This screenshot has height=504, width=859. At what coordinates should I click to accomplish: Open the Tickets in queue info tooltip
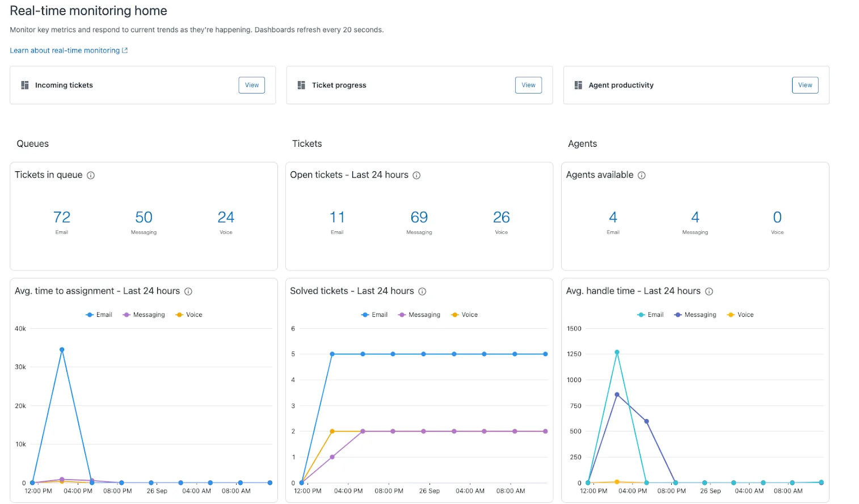(x=91, y=175)
